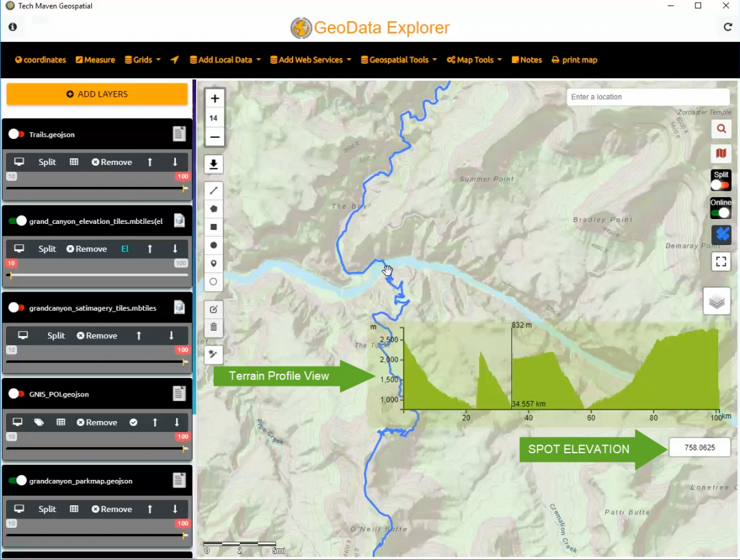Click the ADD LAYERS button
Viewport: 740px width, 560px height.
pyautogui.click(x=97, y=94)
